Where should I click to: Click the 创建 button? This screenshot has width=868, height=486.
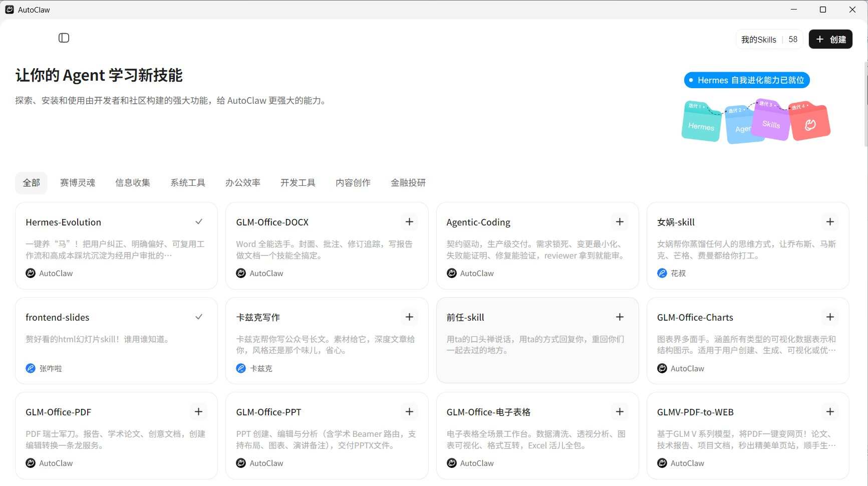click(x=830, y=40)
